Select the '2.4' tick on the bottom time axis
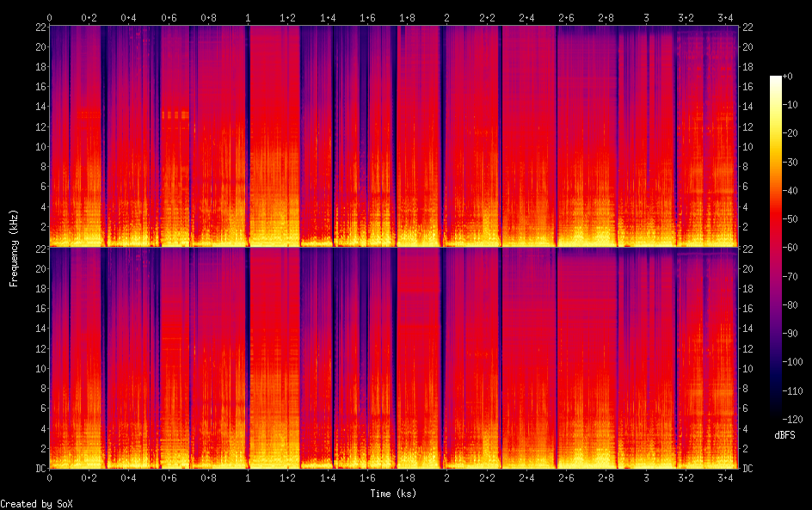 point(526,477)
